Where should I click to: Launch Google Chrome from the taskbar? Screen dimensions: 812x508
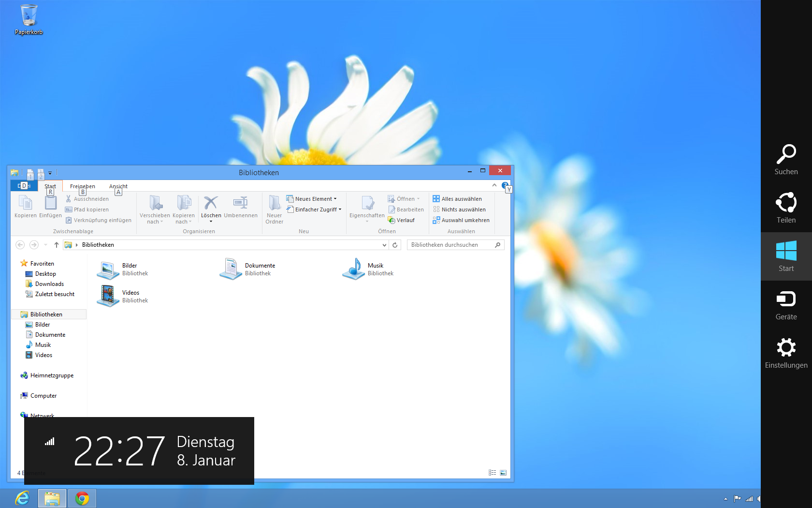tap(82, 498)
